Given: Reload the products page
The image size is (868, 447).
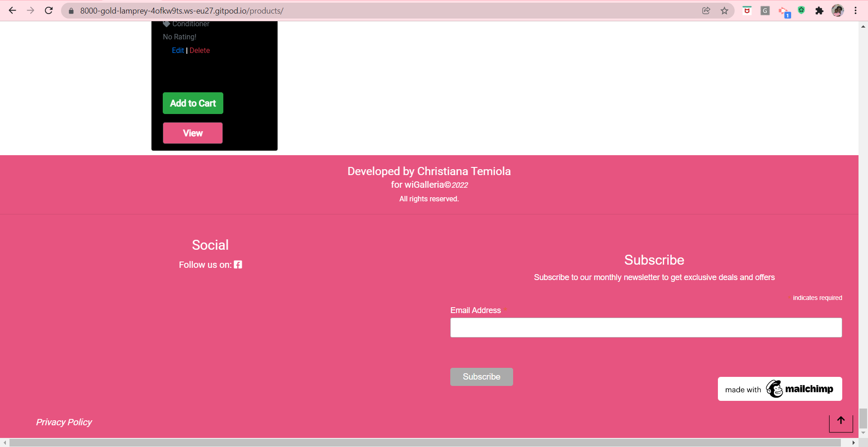Looking at the screenshot, I should pos(49,10).
